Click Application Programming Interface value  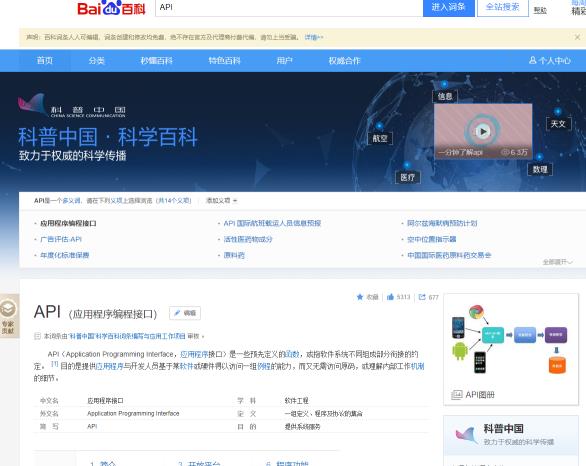coord(133,414)
